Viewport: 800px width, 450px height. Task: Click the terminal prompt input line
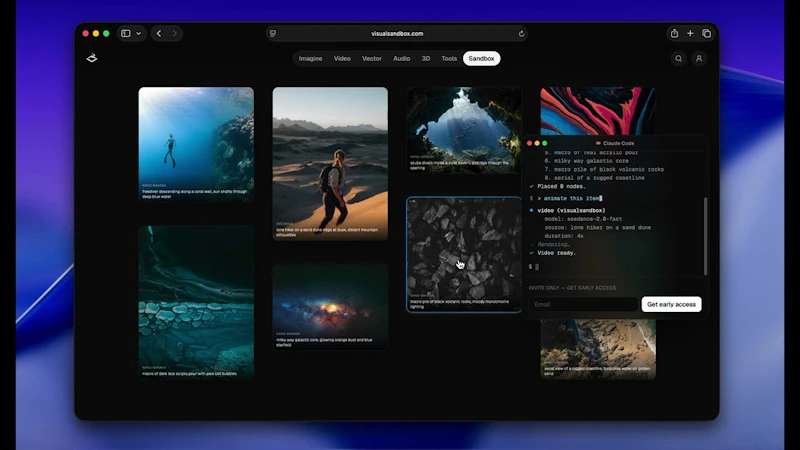pos(615,267)
